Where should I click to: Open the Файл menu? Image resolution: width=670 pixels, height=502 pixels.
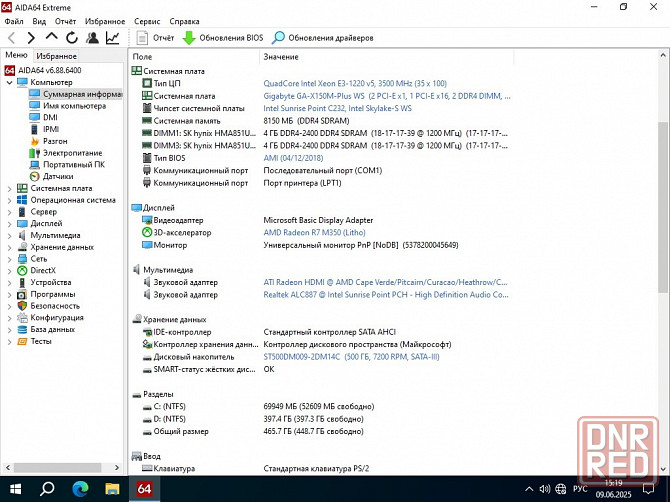pos(14,21)
